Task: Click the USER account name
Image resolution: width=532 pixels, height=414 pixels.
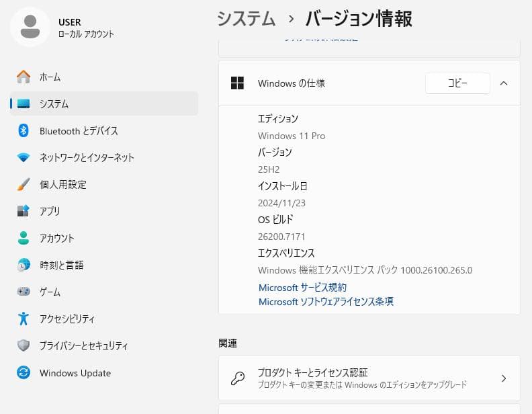Action: pos(70,22)
